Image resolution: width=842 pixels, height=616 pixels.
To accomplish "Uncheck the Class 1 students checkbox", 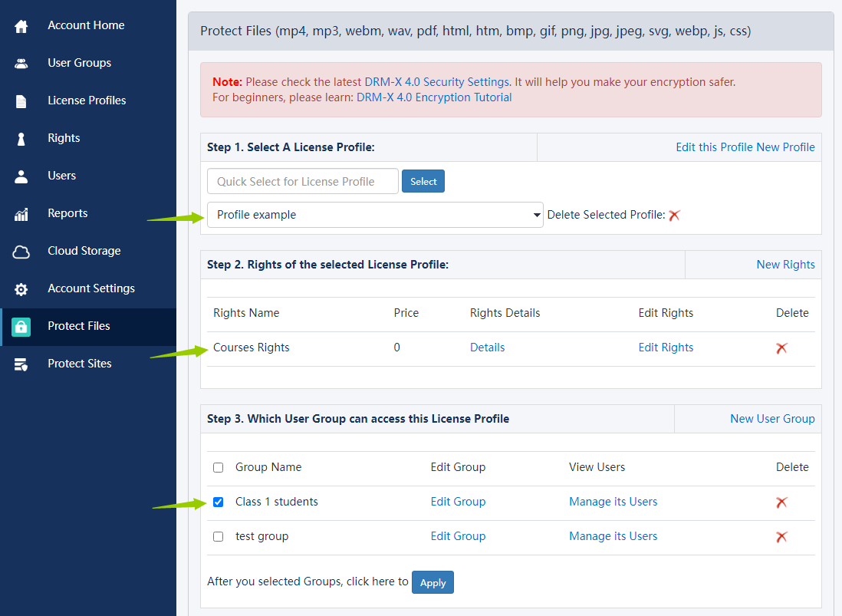I will (x=219, y=502).
